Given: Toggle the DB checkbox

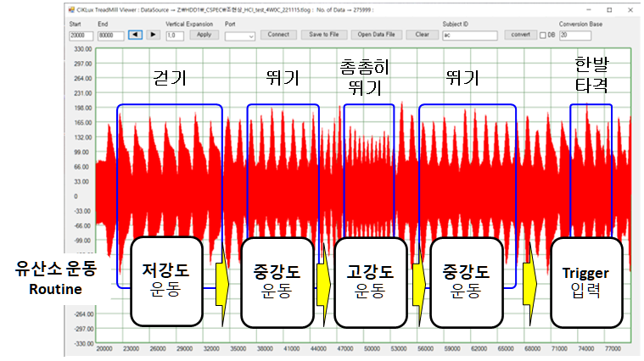Looking at the screenshot, I should (x=543, y=35).
